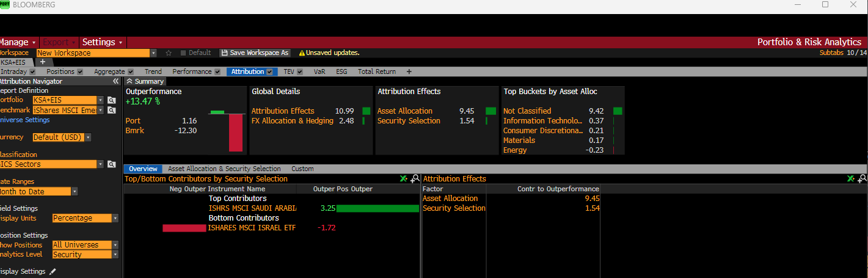The image size is (868, 278).
Task: Expand the workspace name dropdown arrow
Action: tap(153, 53)
